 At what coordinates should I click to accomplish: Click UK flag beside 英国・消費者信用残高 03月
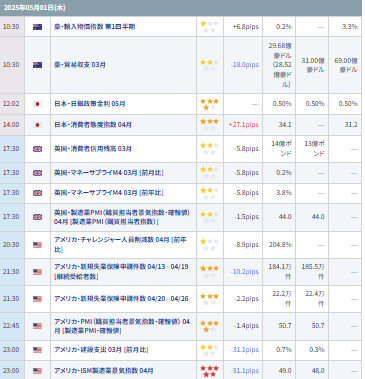(37, 149)
